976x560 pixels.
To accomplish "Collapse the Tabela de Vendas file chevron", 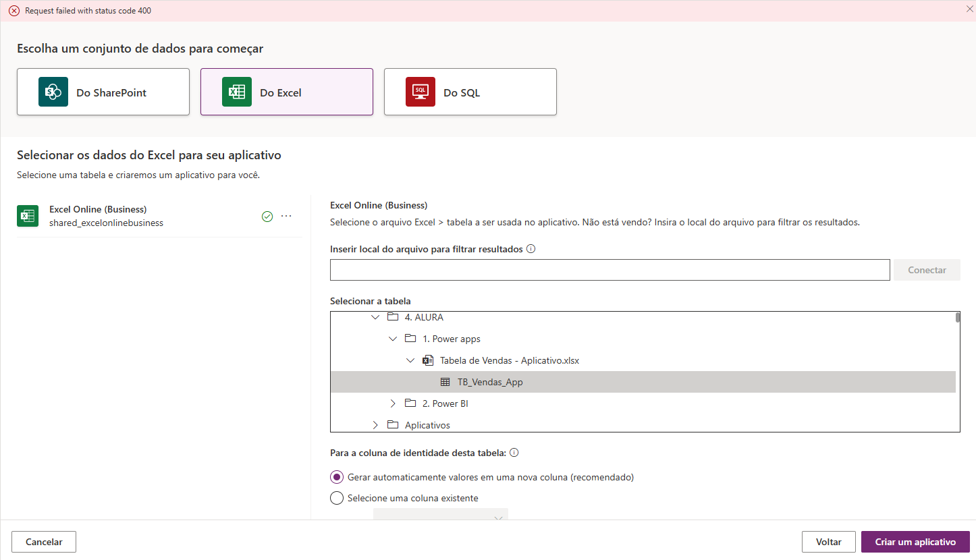I will click(x=410, y=360).
